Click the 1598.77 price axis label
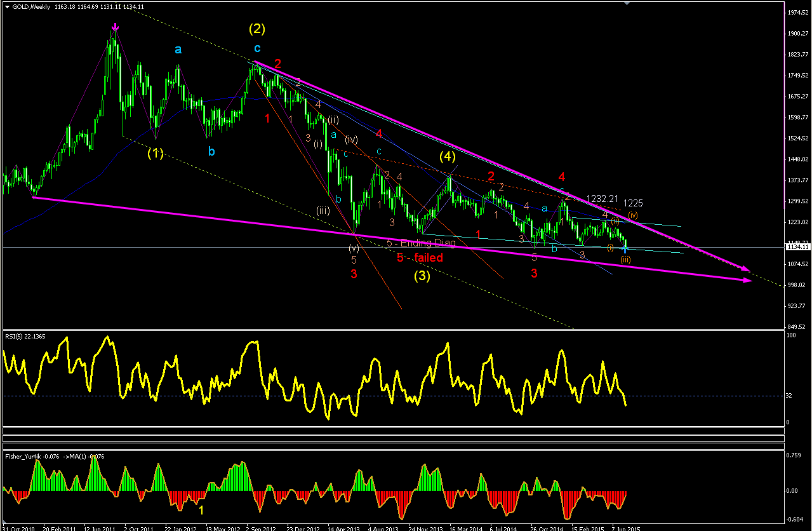 click(798, 118)
